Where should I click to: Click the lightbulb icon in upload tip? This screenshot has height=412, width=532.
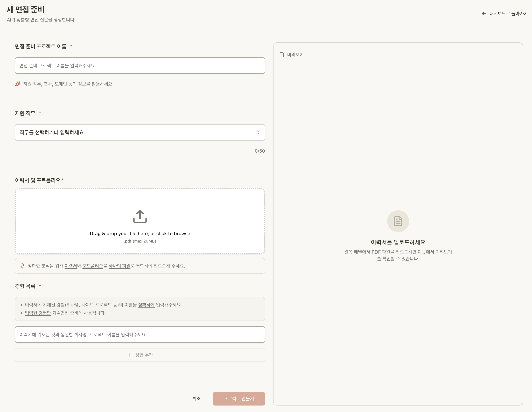[22, 266]
